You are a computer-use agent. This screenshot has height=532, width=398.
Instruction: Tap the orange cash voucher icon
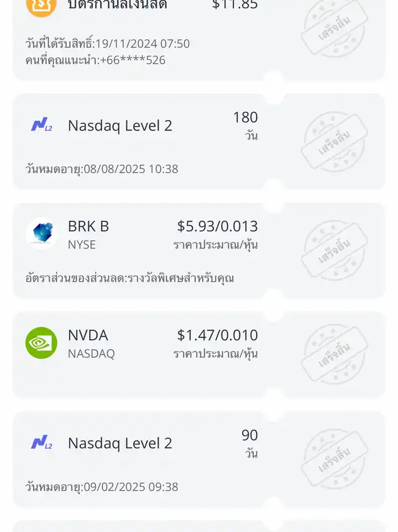pos(41,6)
